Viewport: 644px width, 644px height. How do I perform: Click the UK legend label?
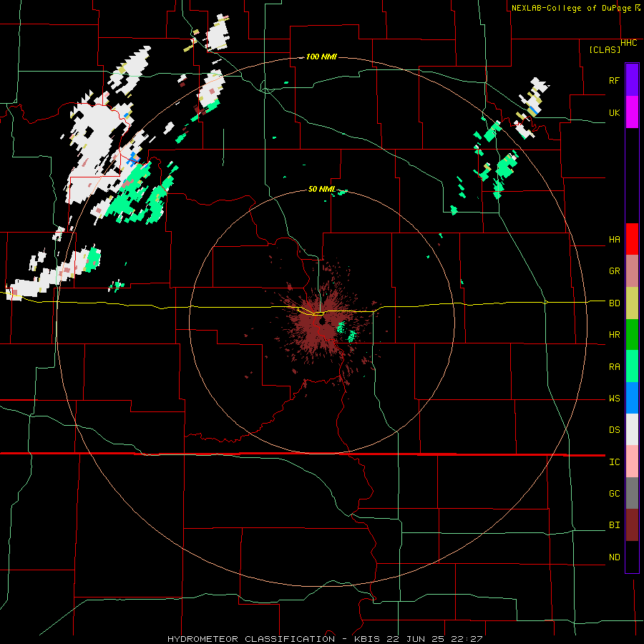614,112
